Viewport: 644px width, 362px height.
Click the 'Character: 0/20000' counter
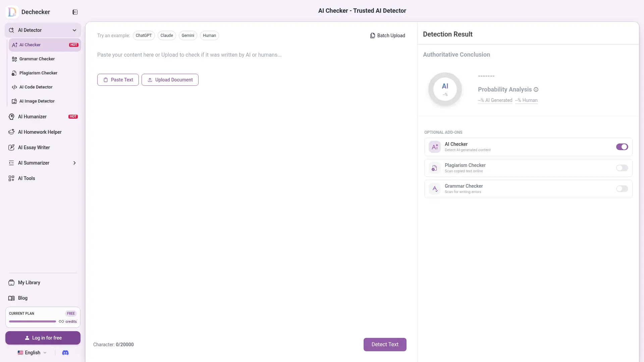click(113, 345)
